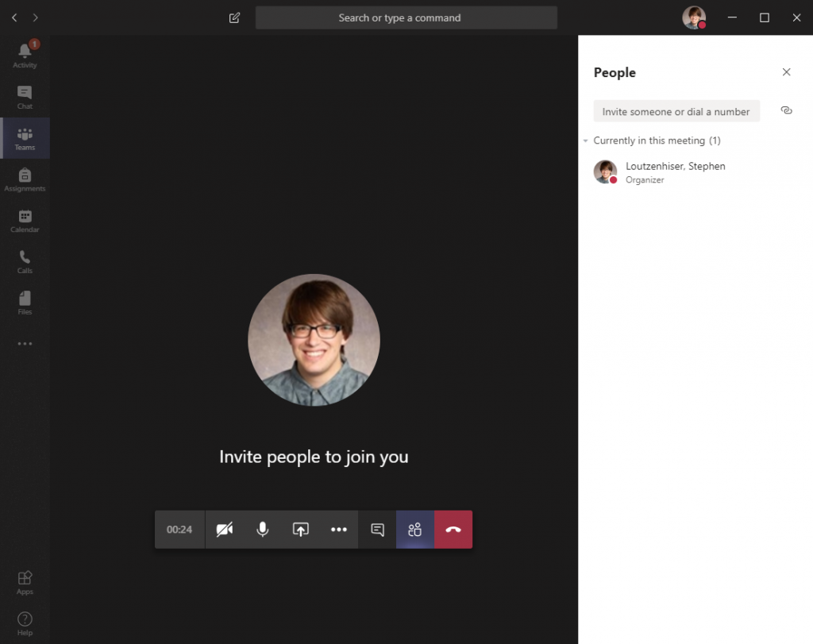Click the large participant photo in center
The image size is (813, 644).
click(x=314, y=340)
